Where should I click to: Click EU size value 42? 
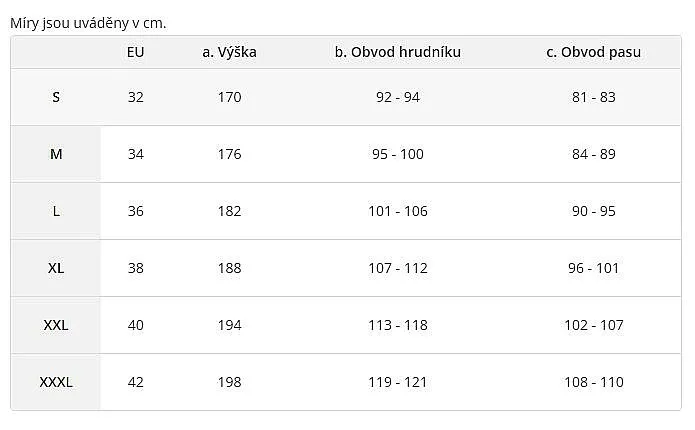point(136,382)
